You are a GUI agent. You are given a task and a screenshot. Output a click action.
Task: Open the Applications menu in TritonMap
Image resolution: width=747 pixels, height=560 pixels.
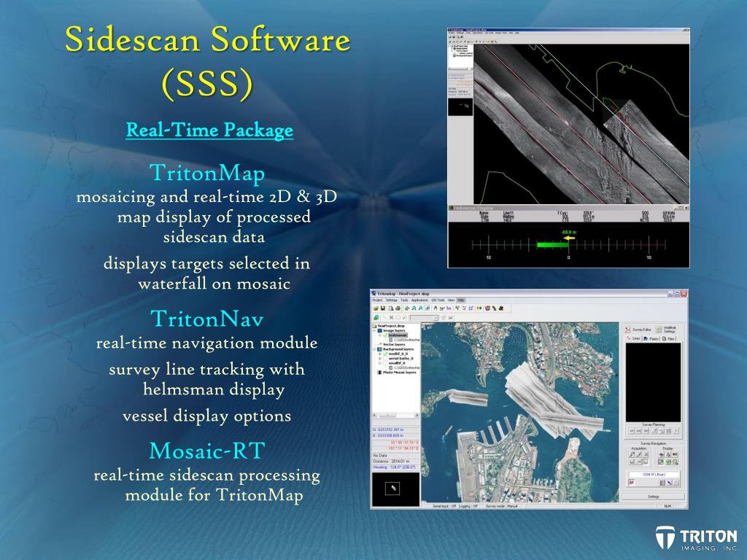pos(419,300)
